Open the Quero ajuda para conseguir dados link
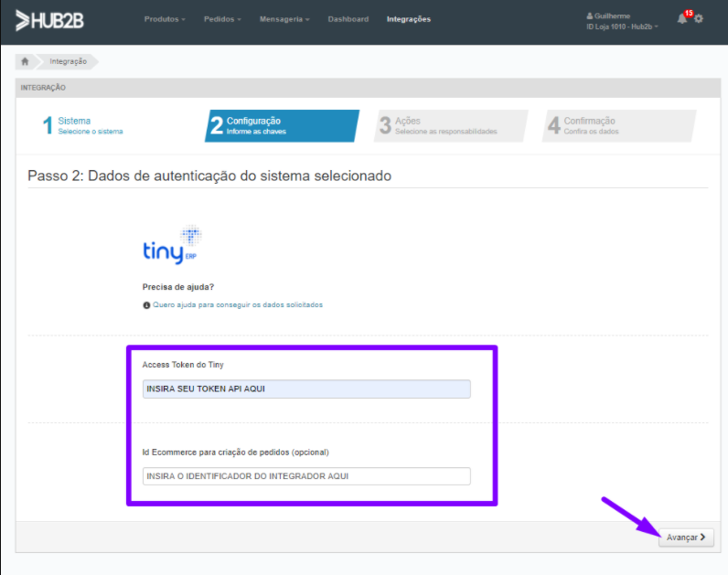 [238, 305]
